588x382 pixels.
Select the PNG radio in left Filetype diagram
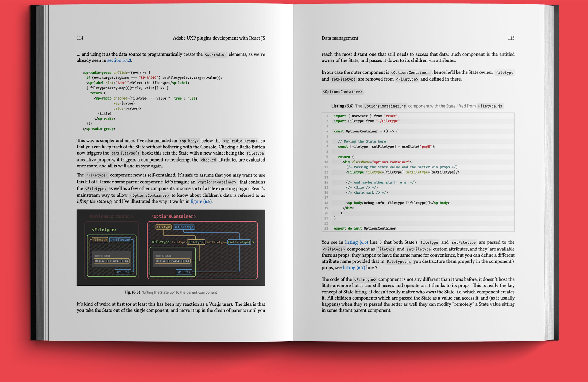tap(96, 261)
